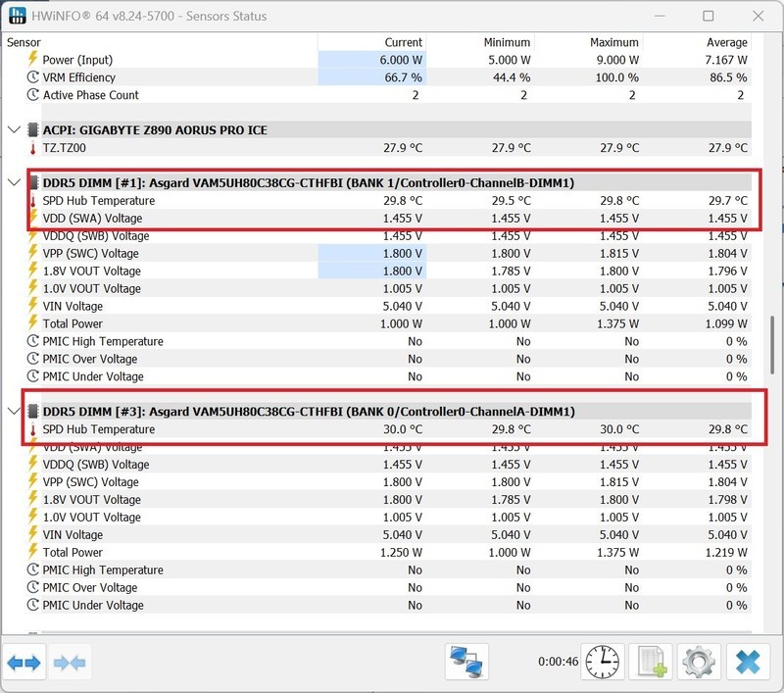The width and height of the screenshot is (784, 693).
Task: Close sensors with the blue X icon
Action: click(747, 663)
